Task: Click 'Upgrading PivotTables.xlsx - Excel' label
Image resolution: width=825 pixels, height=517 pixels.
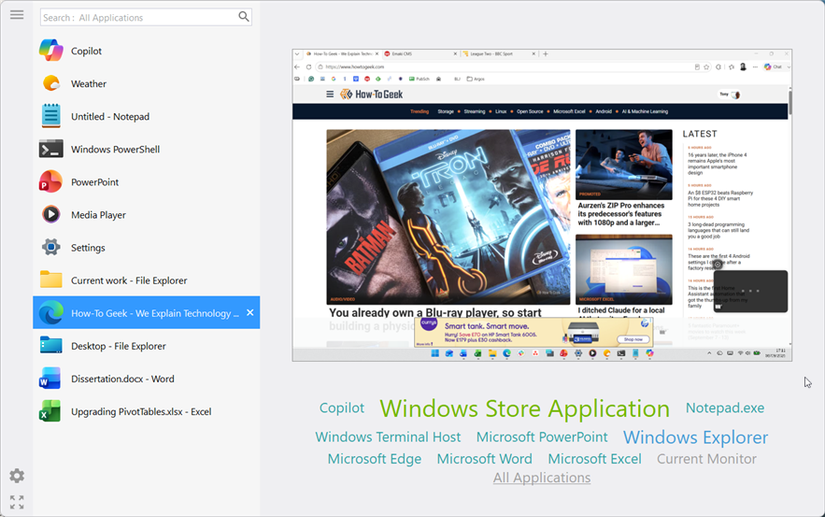Action: [142, 412]
